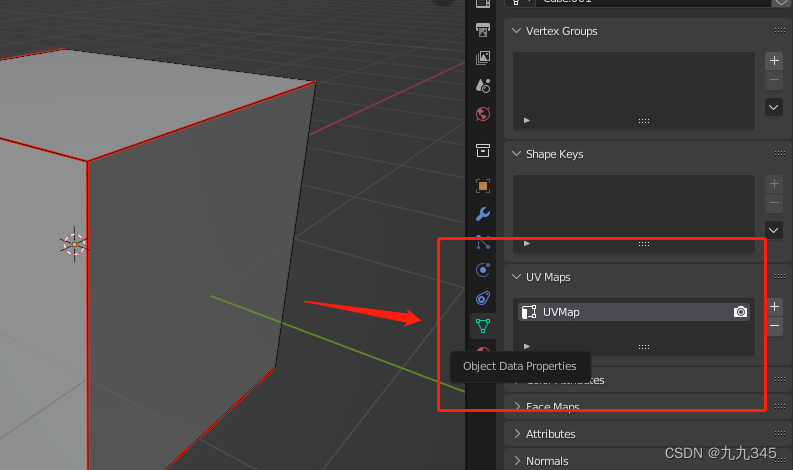Collapse the UV Maps panel
793x470 pixels.
pos(516,277)
